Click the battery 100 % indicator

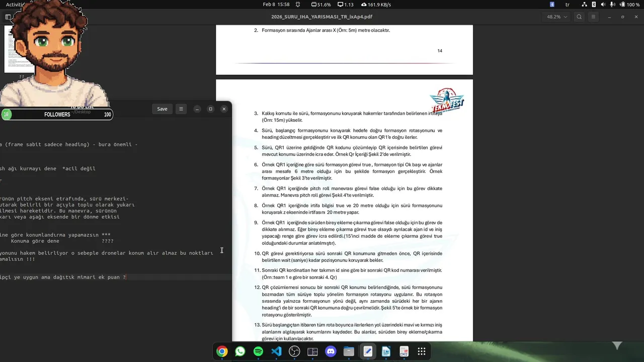point(629,5)
